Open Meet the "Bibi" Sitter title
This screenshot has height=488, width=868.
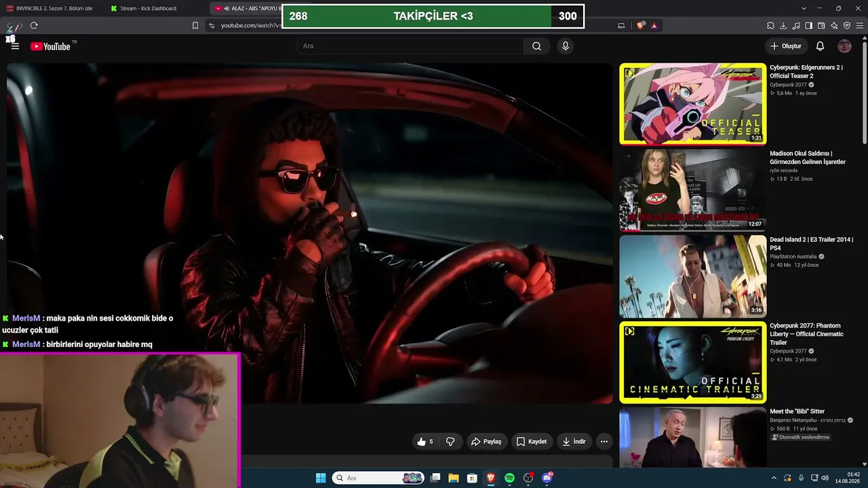797,411
